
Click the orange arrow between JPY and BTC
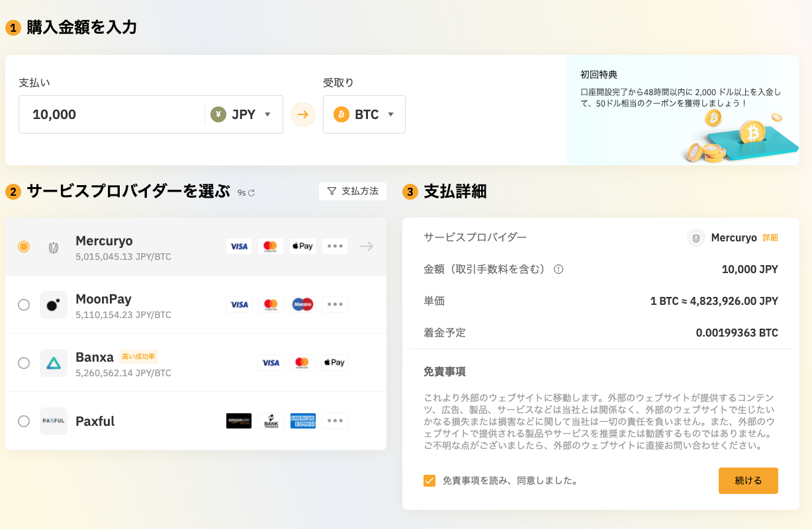coord(302,114)
